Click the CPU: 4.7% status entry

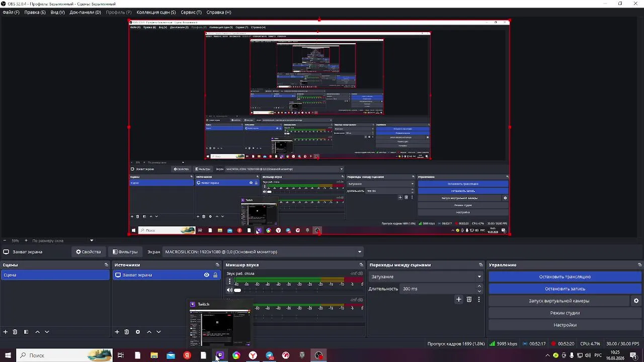coord(590,344)
